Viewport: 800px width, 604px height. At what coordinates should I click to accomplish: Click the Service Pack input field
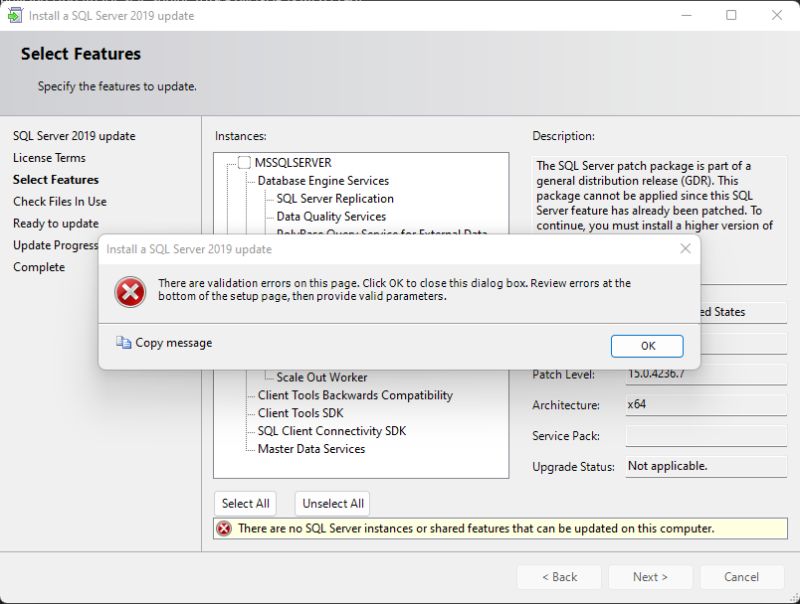click(x=703, y=436)
